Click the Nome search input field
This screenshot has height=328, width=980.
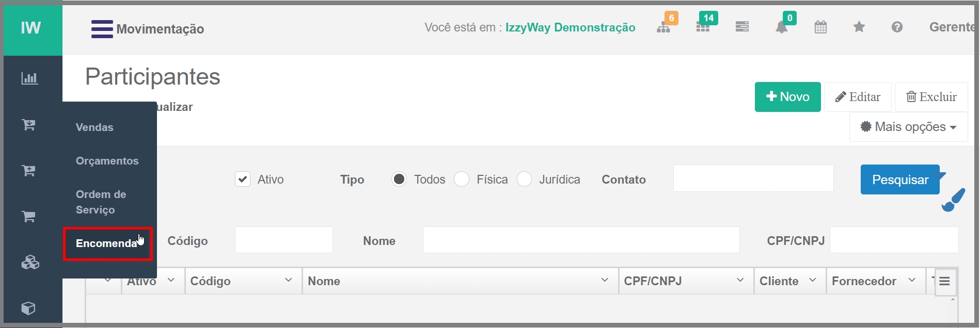pos(581,240)
